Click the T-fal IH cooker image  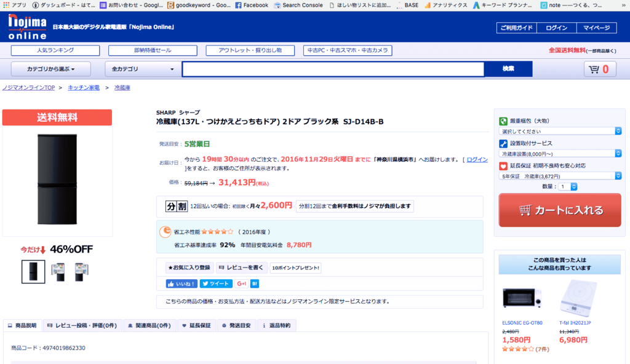[x=578, y=298]
